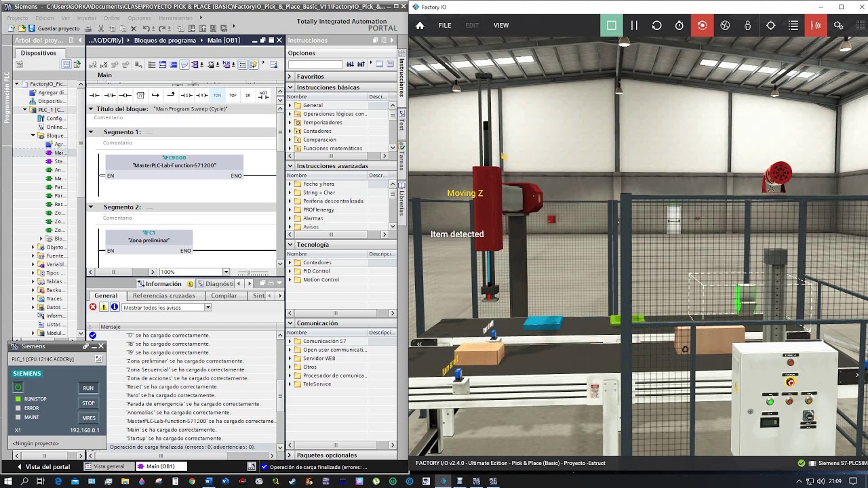Screen dimensions: 868x488
Task: Click the MRES button in PLCSIM
Action: coord(88,418)
